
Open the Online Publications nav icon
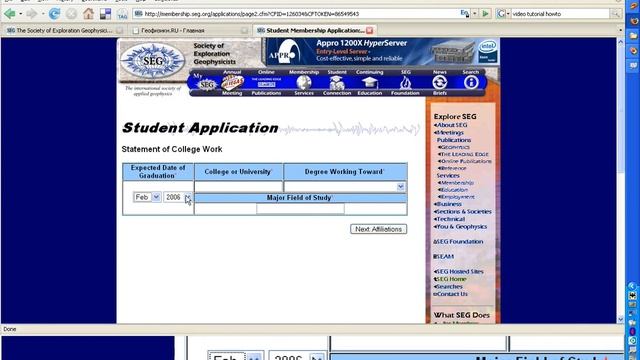tap(266, 82)
